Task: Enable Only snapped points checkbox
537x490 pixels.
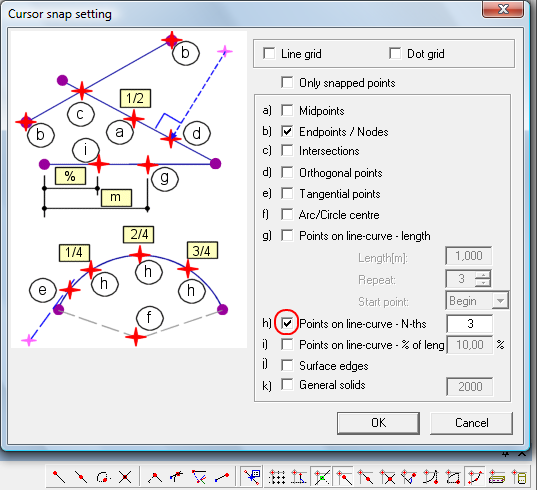Action: click(287, 82)
